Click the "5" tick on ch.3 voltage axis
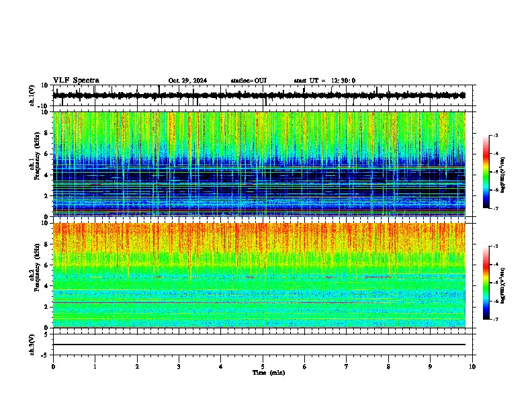The height and width of the screenshot is (411, 532). (46, 334)
